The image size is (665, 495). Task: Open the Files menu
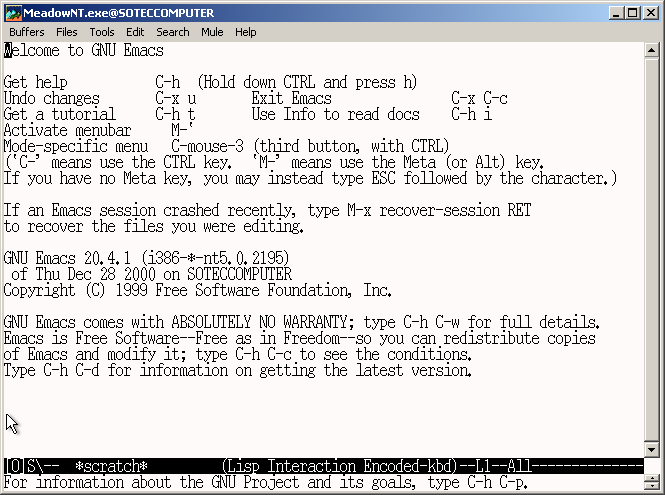pyautogui.click(x=67, y=32)
